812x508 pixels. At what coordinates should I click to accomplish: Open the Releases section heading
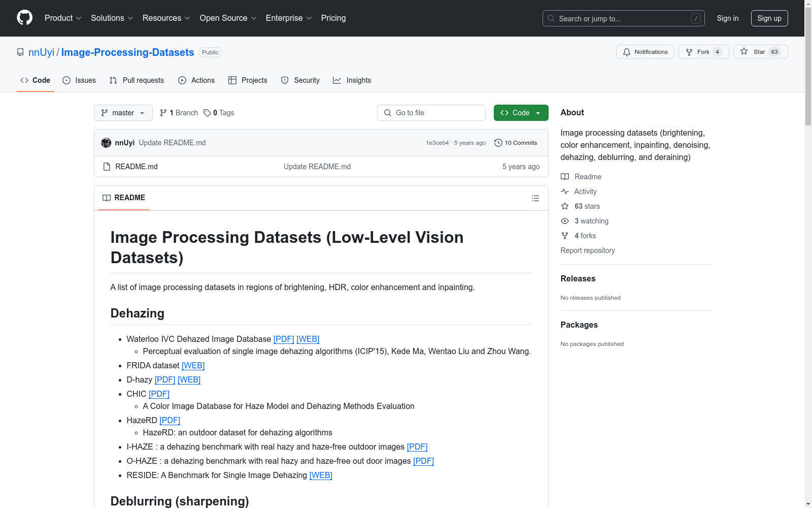(578, 278)
